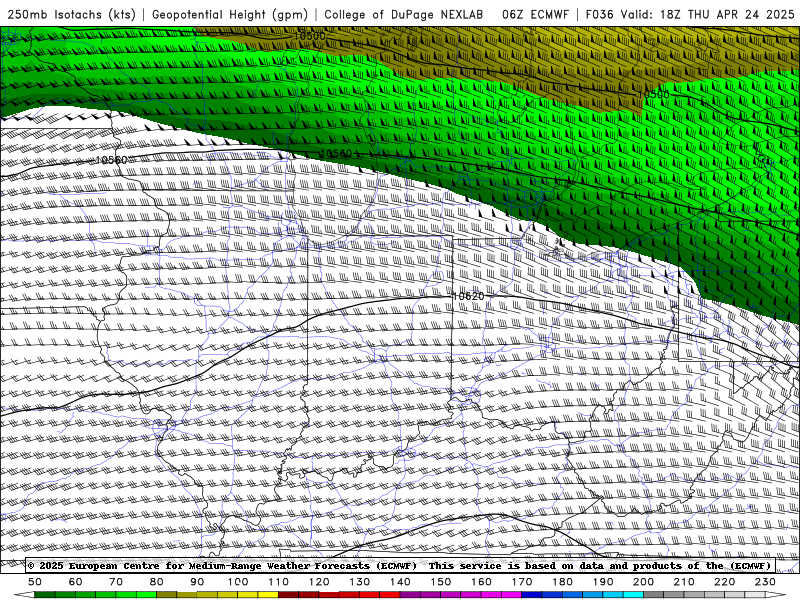Image resolution: width=800 pixels, height=600 pixels.
Task: Click the 140 value on color scale
Action: pyautogui.click(x=400, y=582)
